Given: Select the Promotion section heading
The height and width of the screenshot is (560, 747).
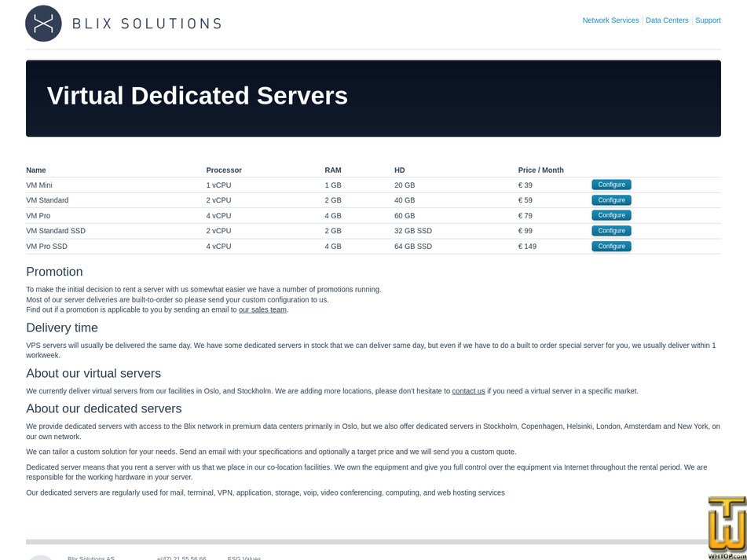Looking at the screenshot, I should [x=54, y=272].
